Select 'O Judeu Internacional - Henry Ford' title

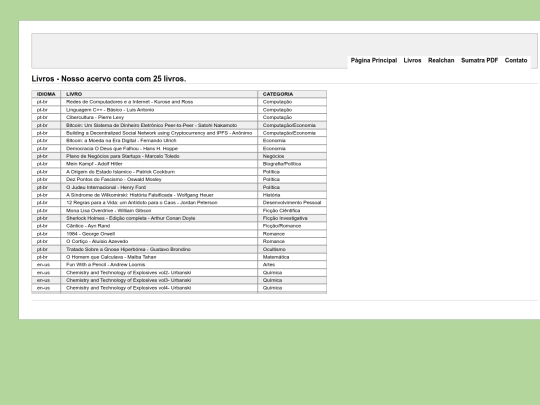pyautogui.click(x=106, y=187)
